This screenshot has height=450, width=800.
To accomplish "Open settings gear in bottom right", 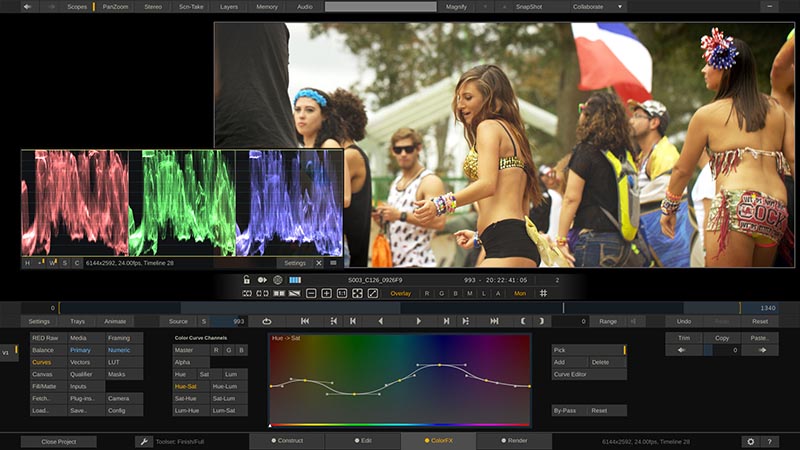I will pyautogui.click(x=750, y=441).
